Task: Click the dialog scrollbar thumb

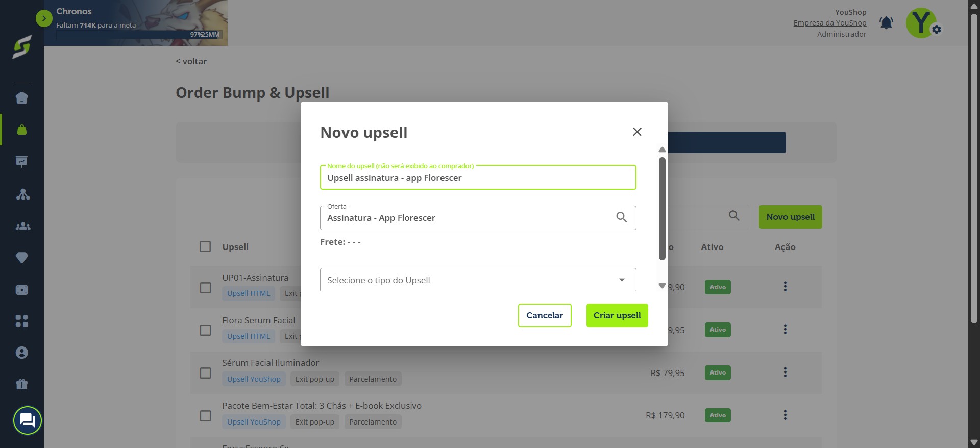Action: [662, 208]
